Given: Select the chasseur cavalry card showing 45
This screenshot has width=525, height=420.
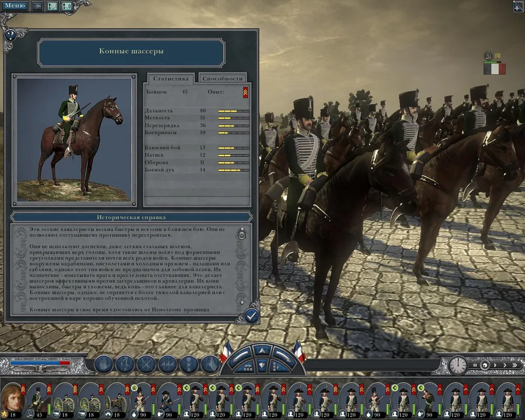Looking at the screenshot, I should coord(39,401).
